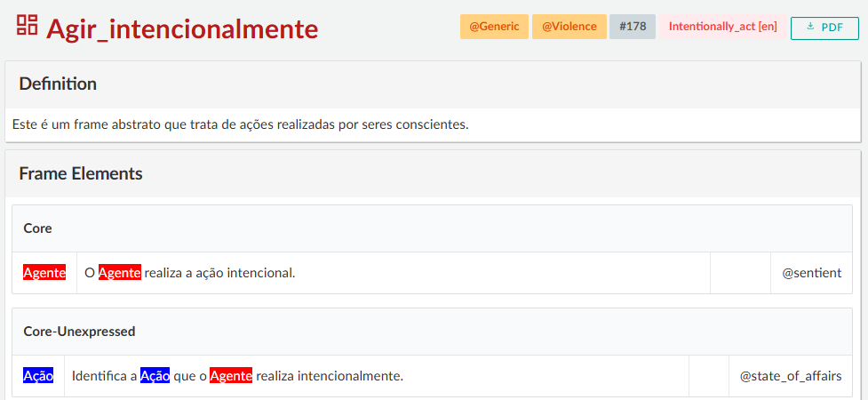Collapse the Definition section header

(58, 84)
